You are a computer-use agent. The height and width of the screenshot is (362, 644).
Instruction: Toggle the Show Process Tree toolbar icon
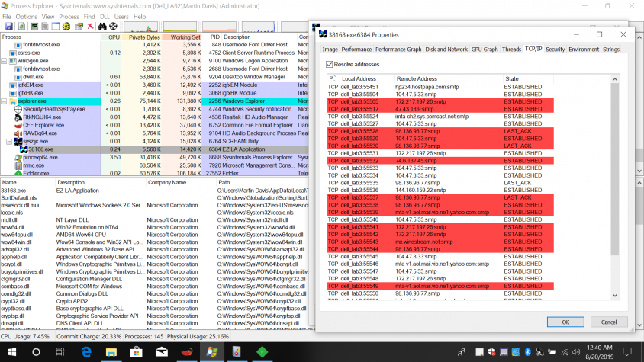[x=45, y=27]
